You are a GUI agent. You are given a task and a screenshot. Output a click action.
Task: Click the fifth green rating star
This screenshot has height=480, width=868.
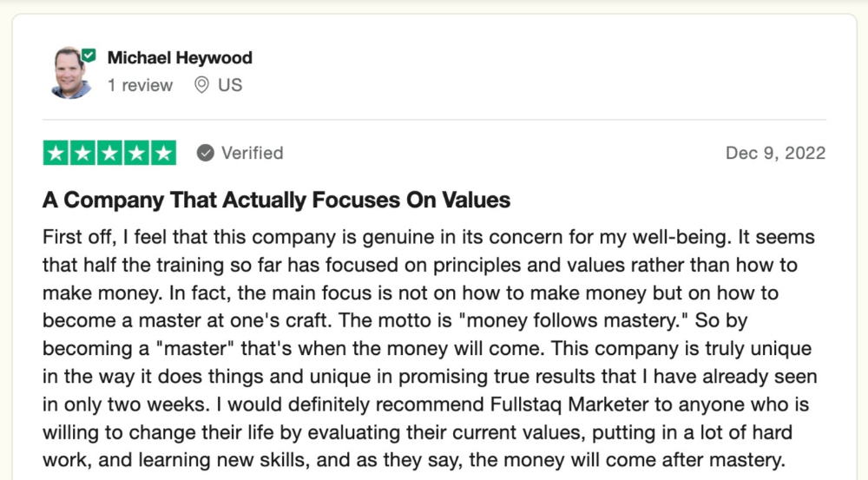pos(163,153)
